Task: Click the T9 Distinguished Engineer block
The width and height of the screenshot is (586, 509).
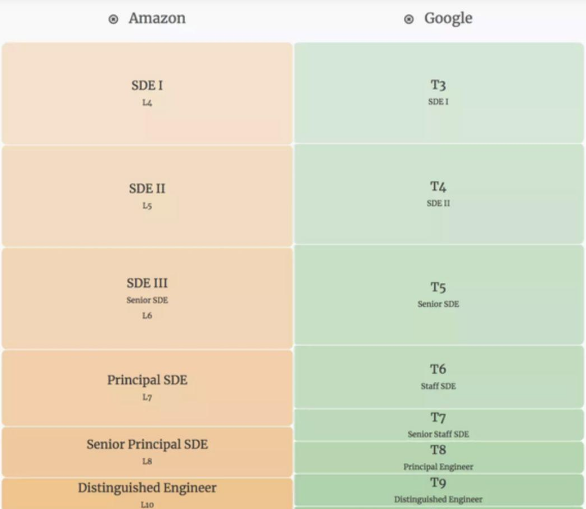Action: 439,490
